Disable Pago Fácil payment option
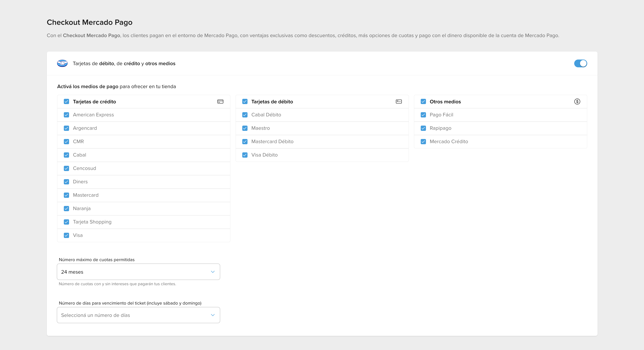The width and height of the screenshot is (644, 350). (x=423, y=115)
